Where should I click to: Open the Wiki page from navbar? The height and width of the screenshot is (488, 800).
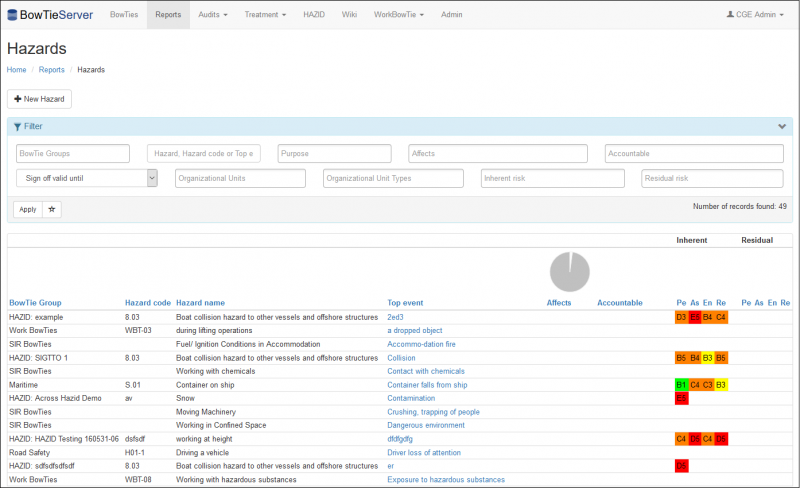click(349, 15)
